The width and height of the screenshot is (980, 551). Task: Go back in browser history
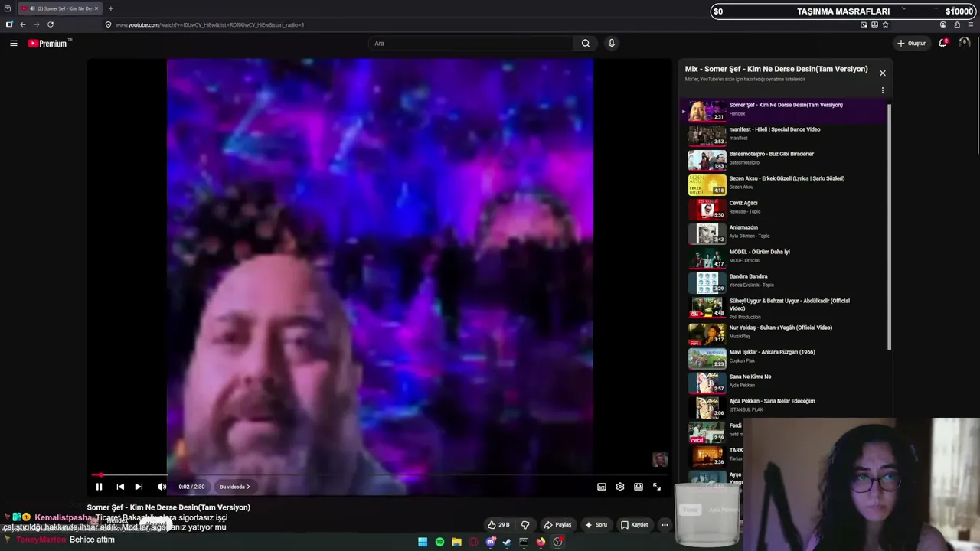(22, 24)
